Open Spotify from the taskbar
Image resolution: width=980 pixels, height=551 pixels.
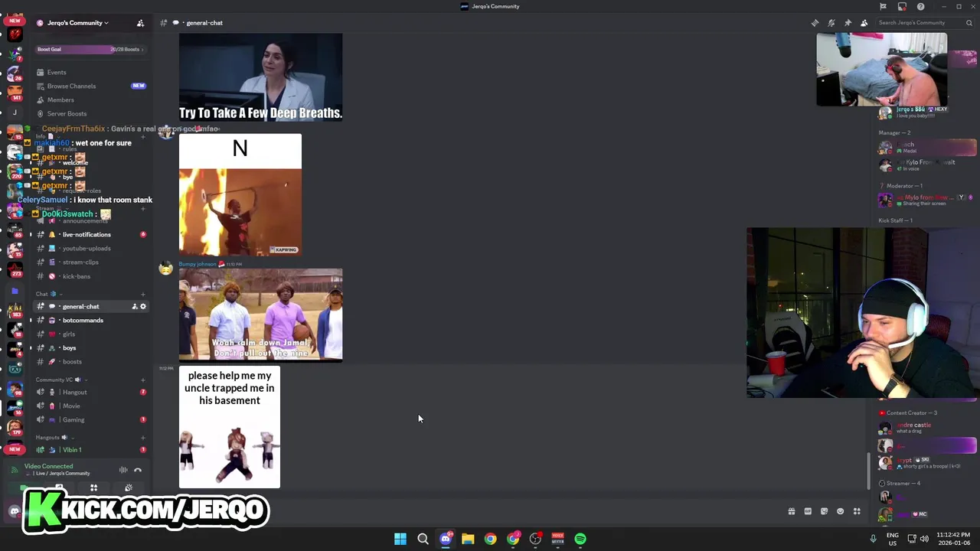[580, 539]
